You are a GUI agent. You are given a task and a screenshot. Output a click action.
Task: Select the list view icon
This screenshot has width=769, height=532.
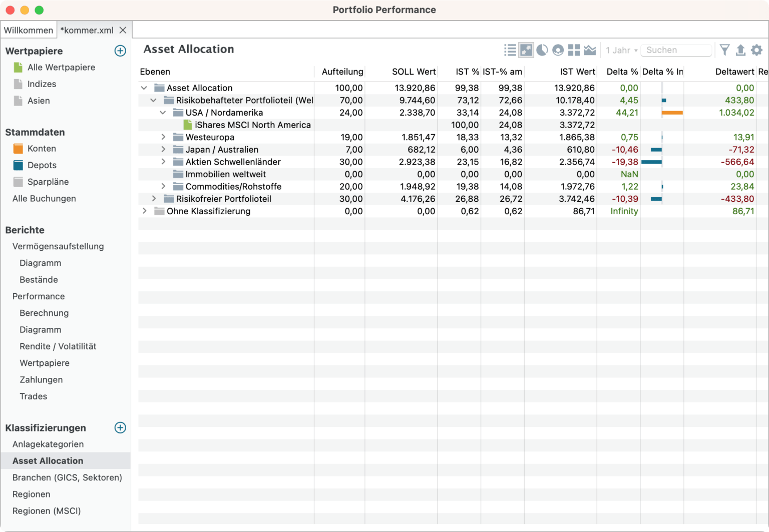510,50
